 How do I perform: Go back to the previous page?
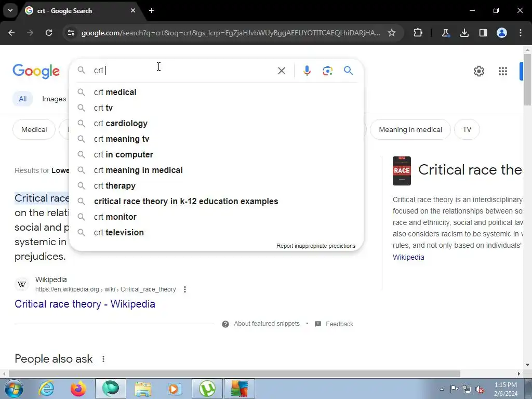(x=11, y=33)
